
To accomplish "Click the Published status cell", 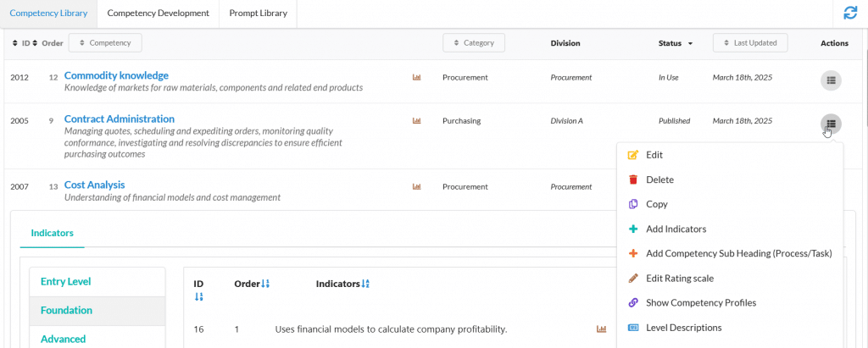I will (x=674, y=120).
